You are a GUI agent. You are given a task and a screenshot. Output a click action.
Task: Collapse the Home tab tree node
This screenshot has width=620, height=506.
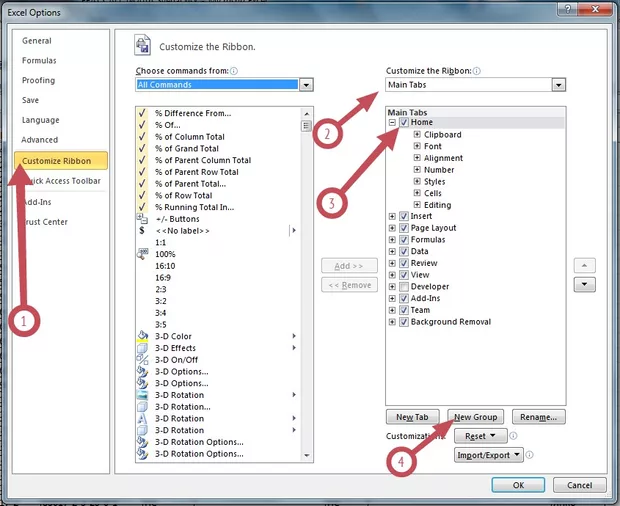pyautogui.click(x=392, y=122)
